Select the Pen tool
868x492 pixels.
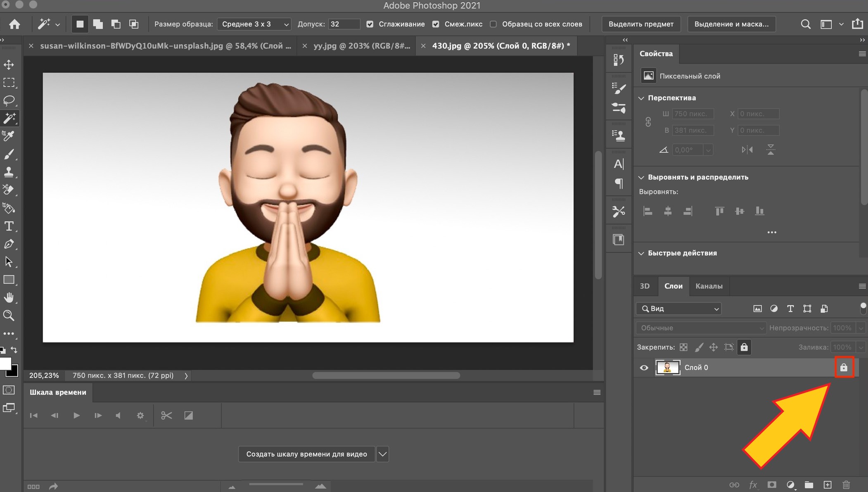[8, 243]
